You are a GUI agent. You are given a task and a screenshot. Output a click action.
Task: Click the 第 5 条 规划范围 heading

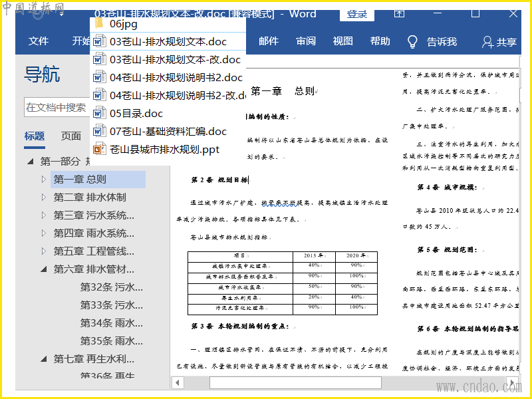(448, 250)
